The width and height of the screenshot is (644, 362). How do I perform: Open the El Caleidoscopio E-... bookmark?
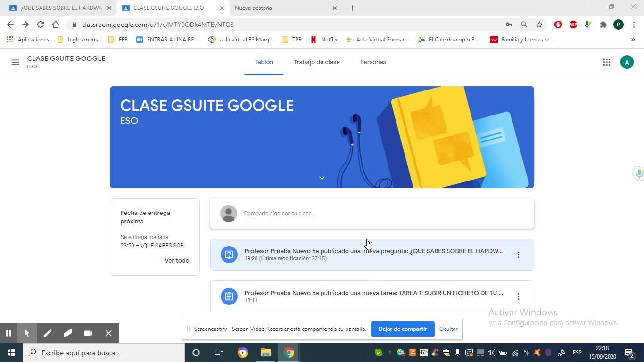coord(450,40)
